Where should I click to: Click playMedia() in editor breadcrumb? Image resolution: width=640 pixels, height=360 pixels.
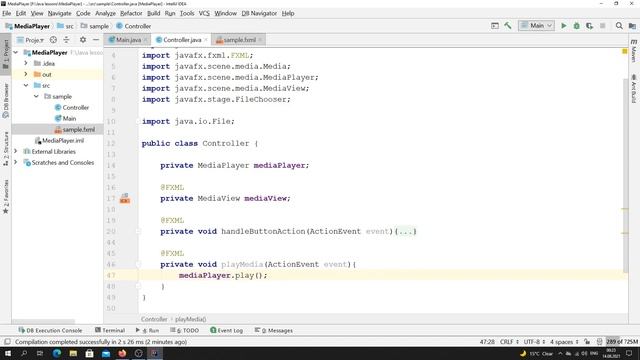point(191,319)
